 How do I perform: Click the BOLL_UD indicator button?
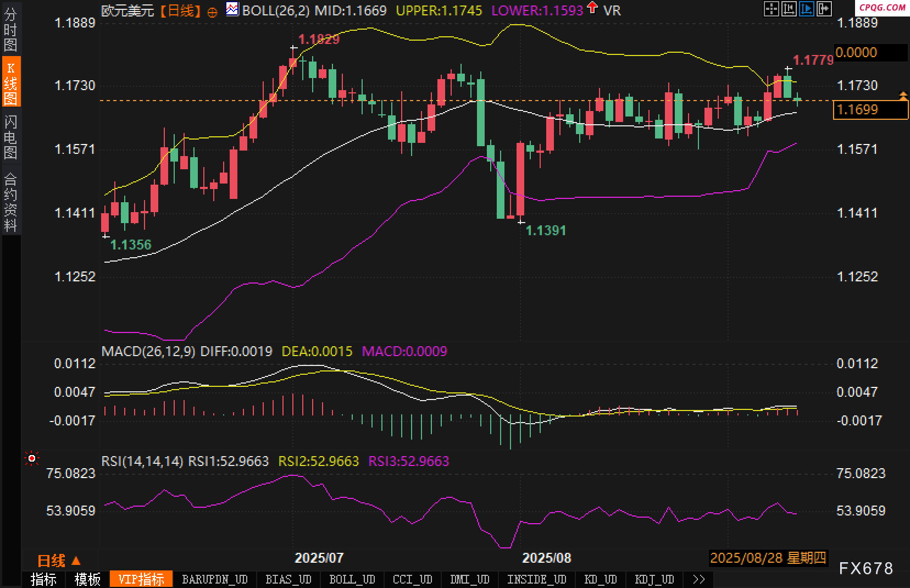click(x=352, y=579)
